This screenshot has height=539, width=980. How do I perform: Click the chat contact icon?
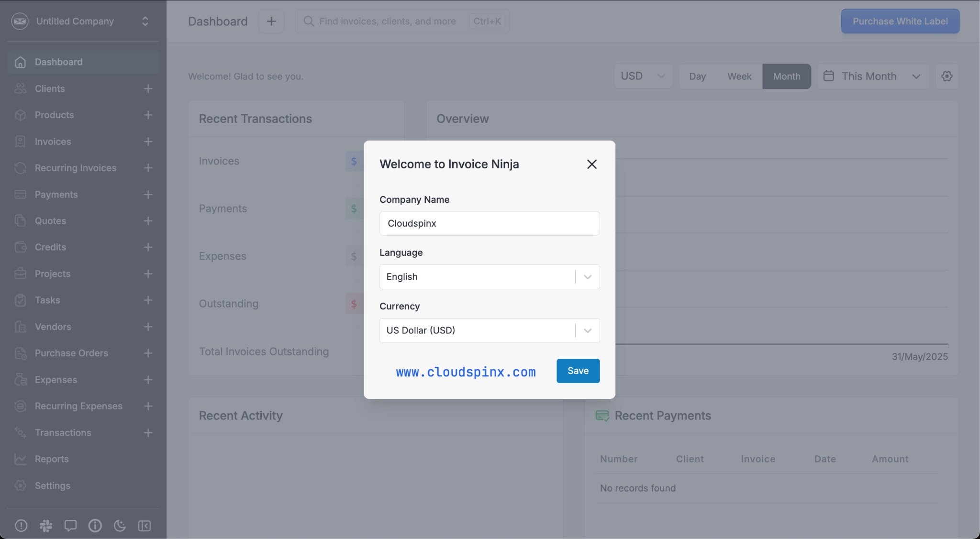tap(70, 525)
